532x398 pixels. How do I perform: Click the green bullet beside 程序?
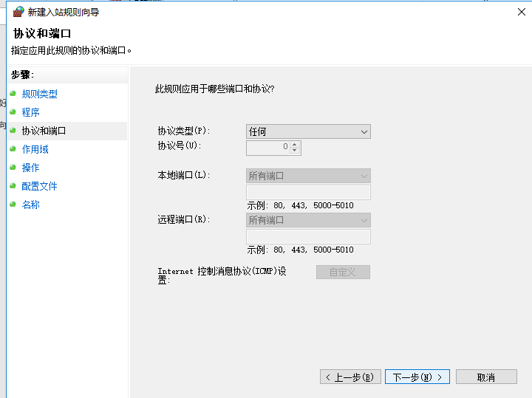click(13, 111)
